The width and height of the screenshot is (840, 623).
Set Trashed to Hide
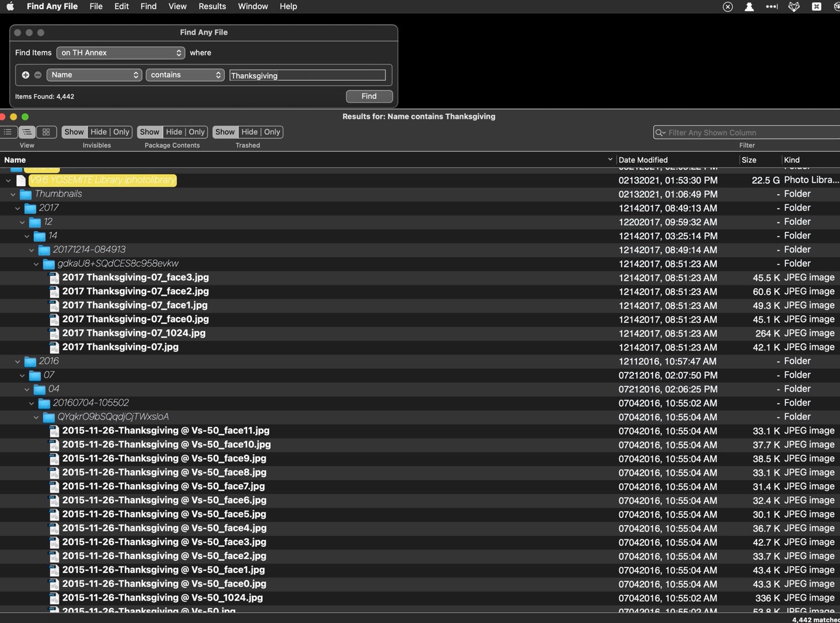pyautogui.click(x=249, y=132)
